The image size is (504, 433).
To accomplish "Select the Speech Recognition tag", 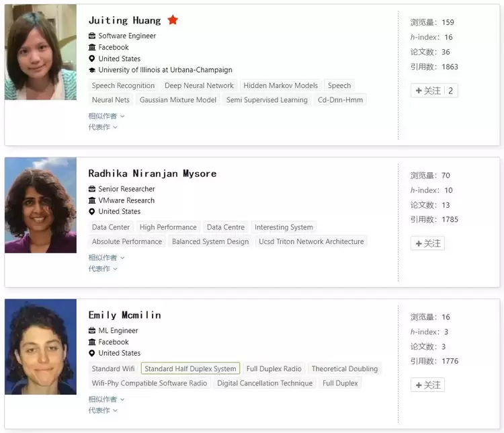I will click(x=123, y=85).
